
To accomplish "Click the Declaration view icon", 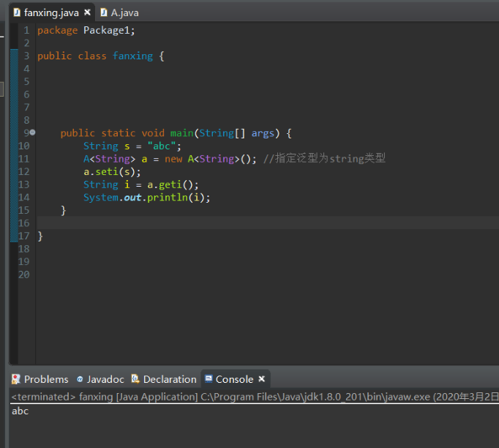I will tap(135, 379).
